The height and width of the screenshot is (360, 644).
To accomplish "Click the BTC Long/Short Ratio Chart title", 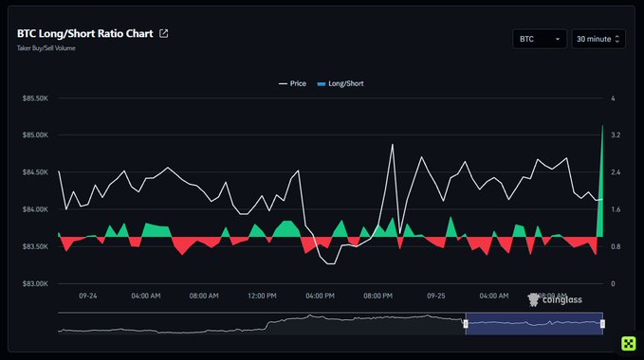I will (x=85, y=33).
